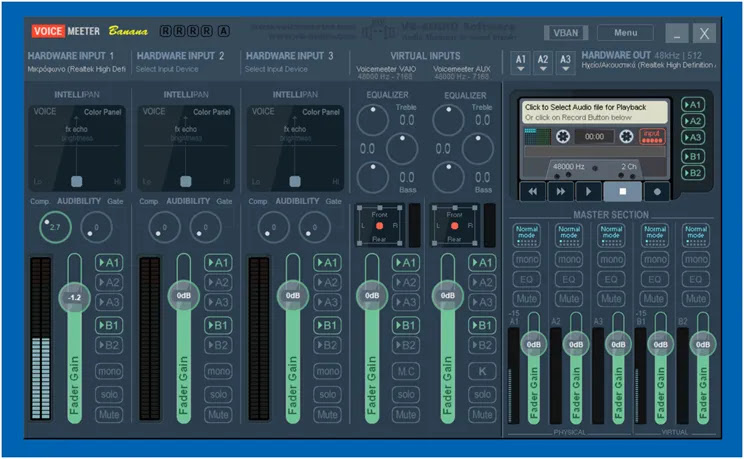Click Hardware Input 3 Intellipan panel
Screen dimensions: 744x459
(295, 148)
